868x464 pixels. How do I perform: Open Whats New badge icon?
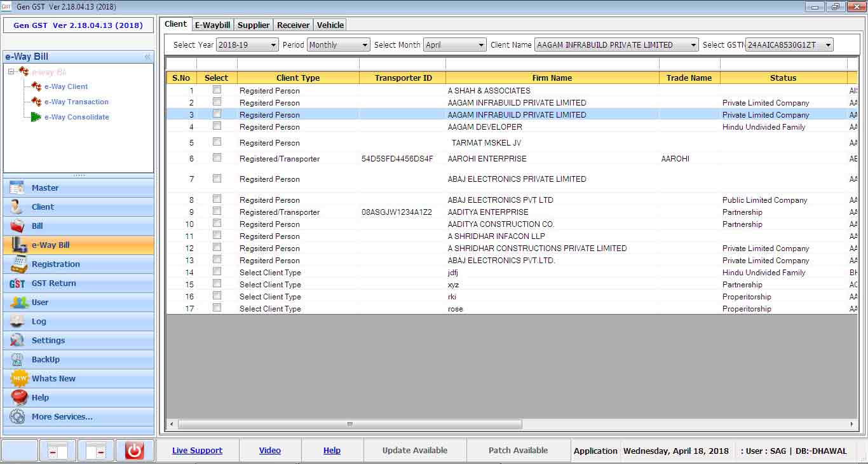pos(19,379)
